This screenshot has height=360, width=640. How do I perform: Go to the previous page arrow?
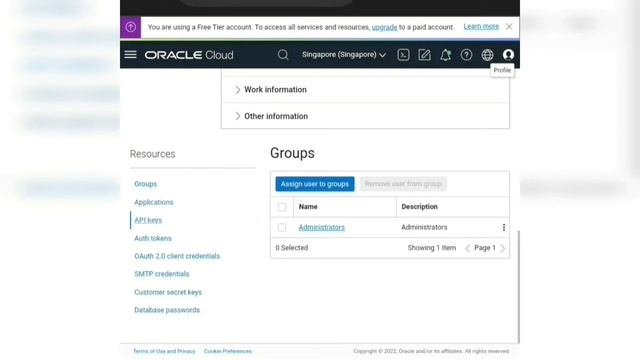click(467, 248)
